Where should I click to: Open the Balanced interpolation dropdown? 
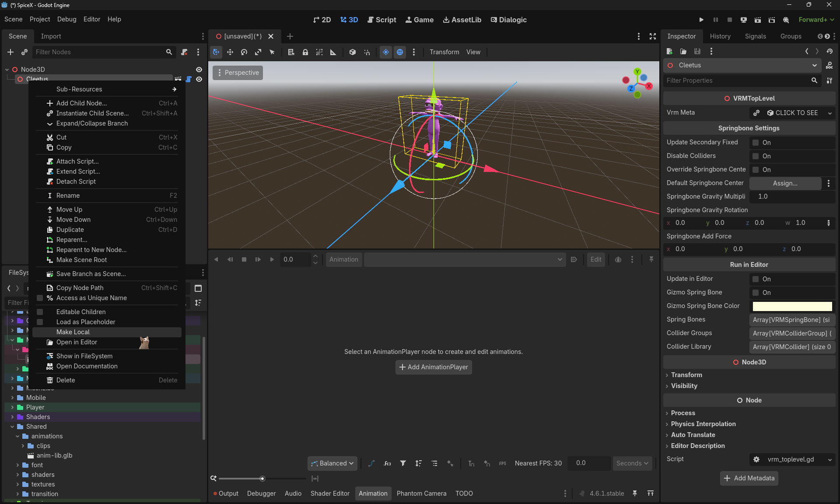tap(332, 463)
